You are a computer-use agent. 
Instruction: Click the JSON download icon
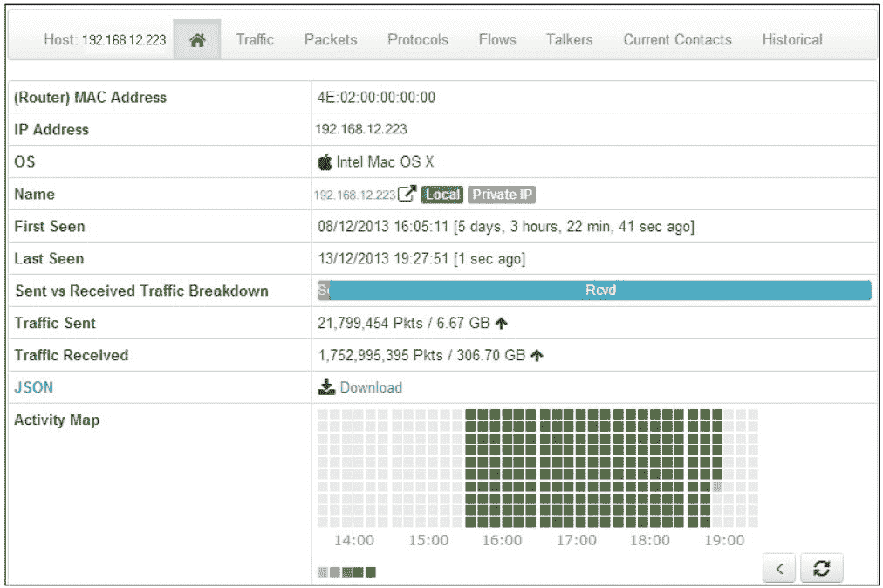pyautogui.click(x=326, y=387)
